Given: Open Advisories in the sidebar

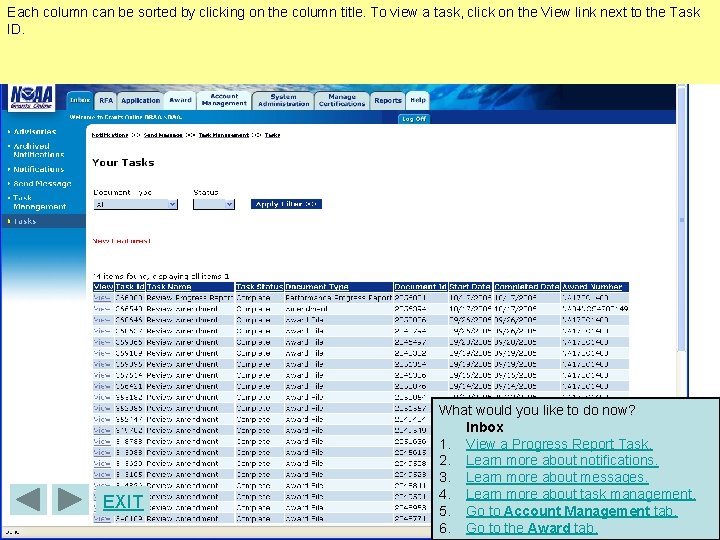Looking at the screenshot, I should coord(34,132).
